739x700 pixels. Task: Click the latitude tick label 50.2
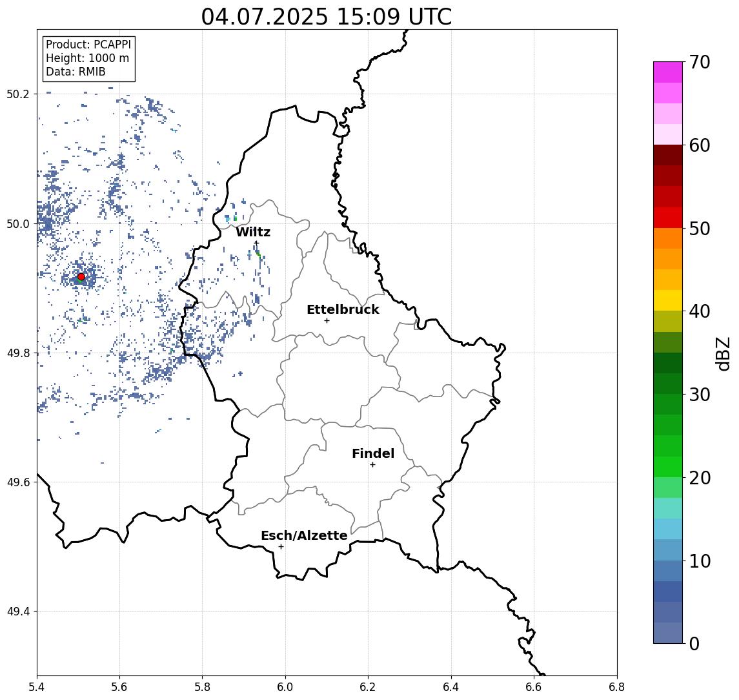click(17, 94)
